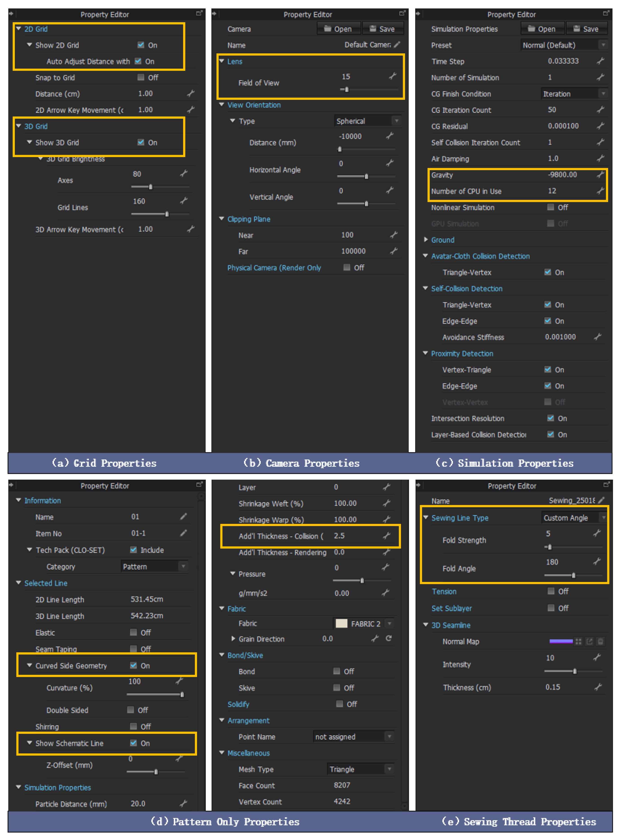This screenshot has height=840, width=620.
Task: Toggle the Nonlinear Simulation checkbox
Action: (x=551, y=207)
